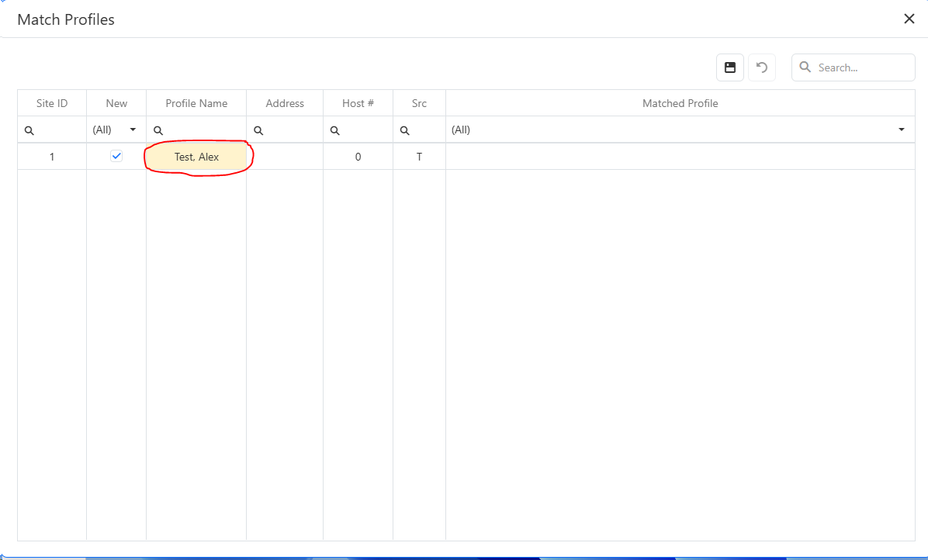Select the 'Test, Alex' profile name cell
Viewport: 928px width, 560px height.
click(196, 157)
